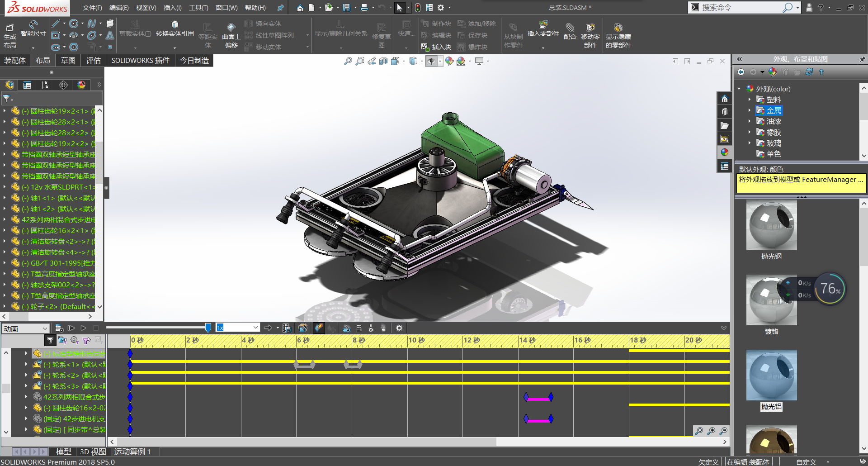Click the 曲面上偏移 button

coord(231,35)
